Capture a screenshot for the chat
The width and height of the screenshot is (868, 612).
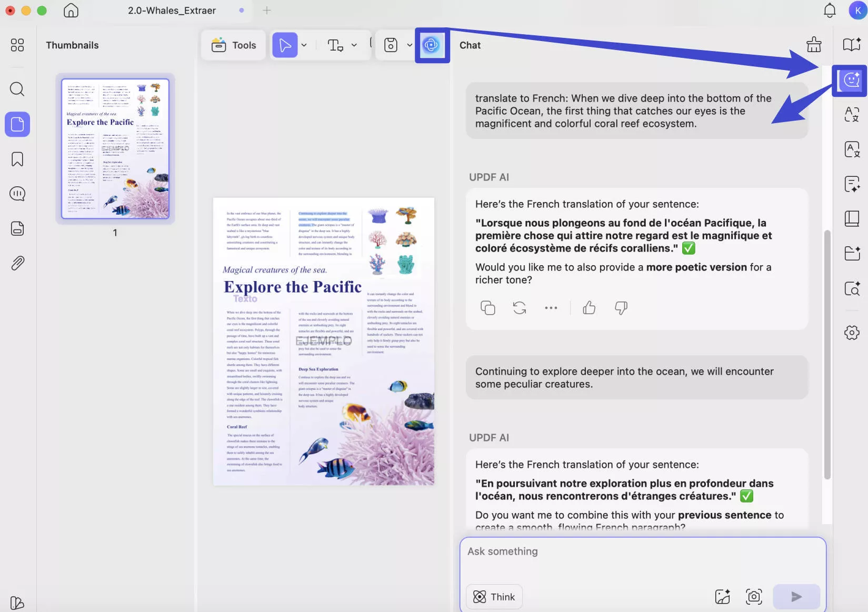[754, 597]
